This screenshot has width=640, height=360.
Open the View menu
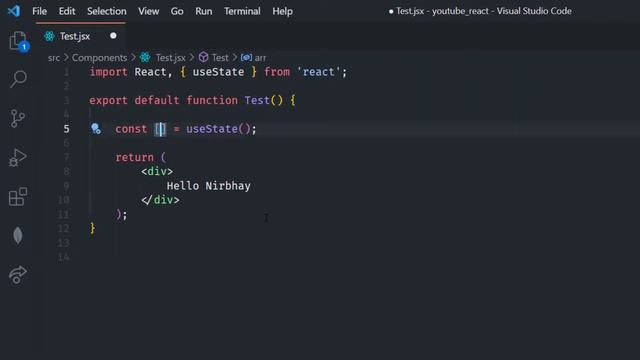[149, 11]
